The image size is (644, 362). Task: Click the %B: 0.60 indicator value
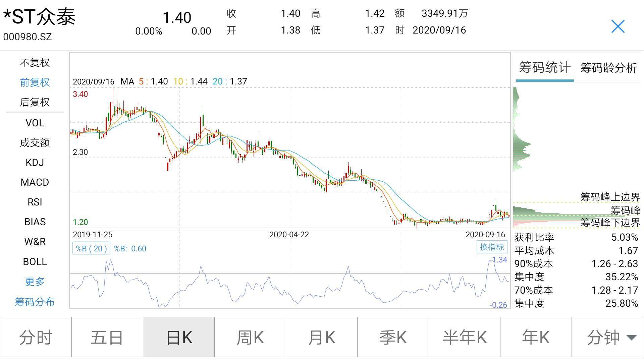130,249
